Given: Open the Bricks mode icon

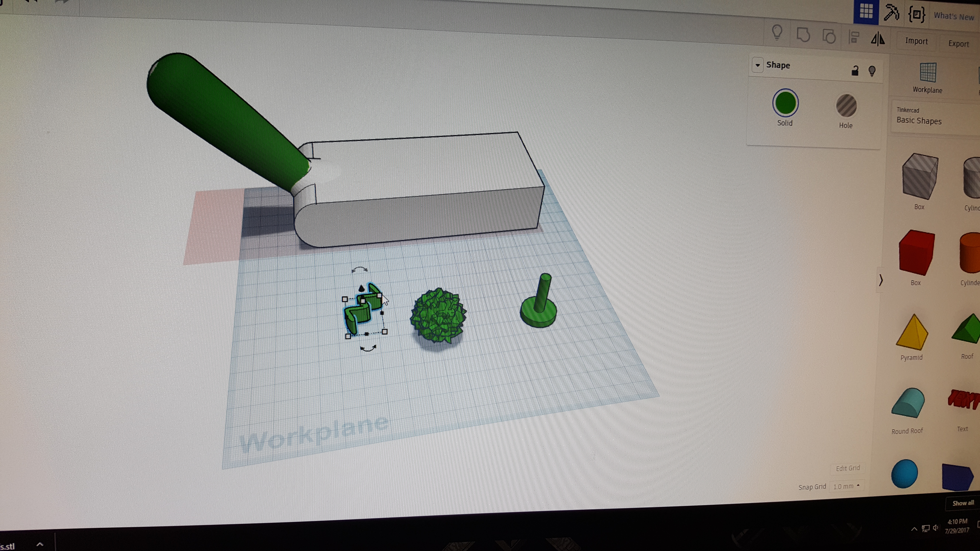Looking at the screenshot, I should pos(917,15).
